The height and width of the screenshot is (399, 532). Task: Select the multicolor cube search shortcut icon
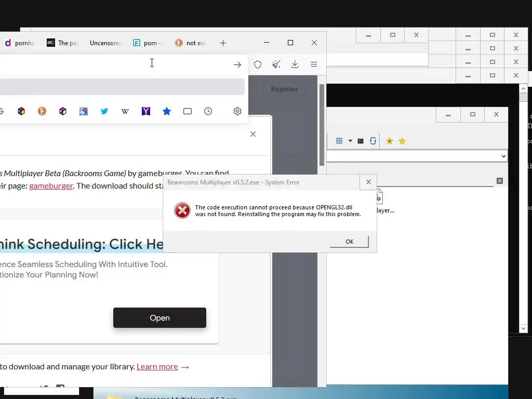pos(21,111)
